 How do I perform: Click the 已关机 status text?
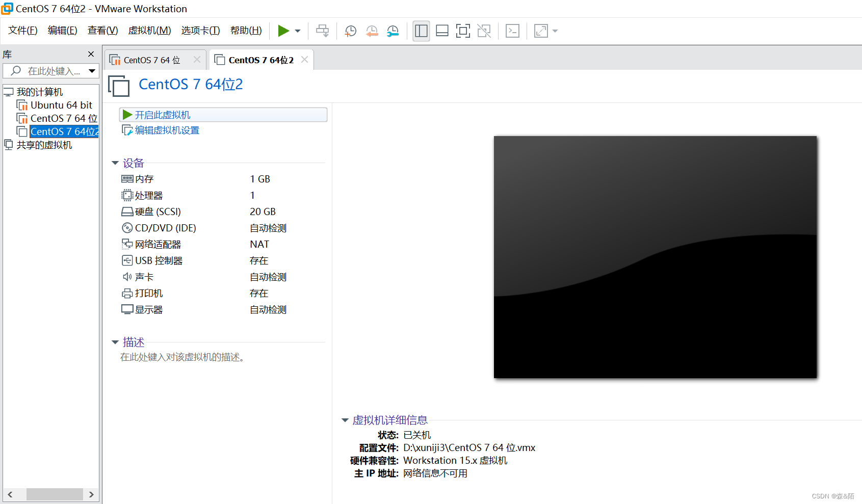pos(417,435)
